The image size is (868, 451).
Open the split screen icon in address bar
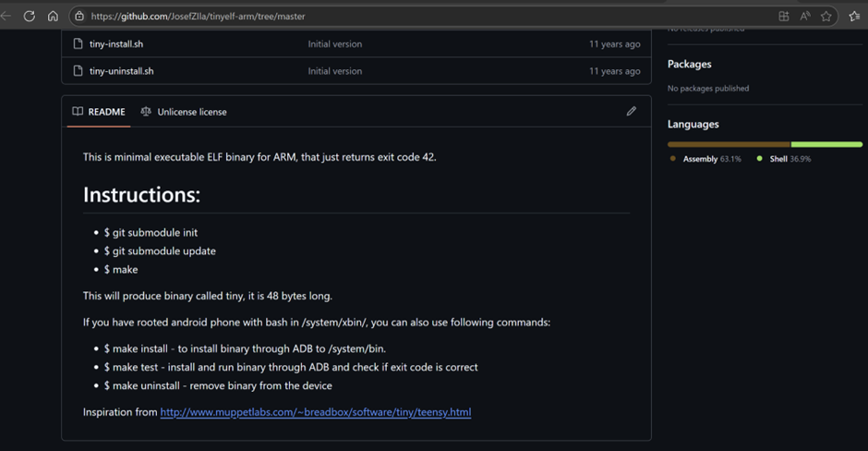pyautogui.click(x=784, y=16)
